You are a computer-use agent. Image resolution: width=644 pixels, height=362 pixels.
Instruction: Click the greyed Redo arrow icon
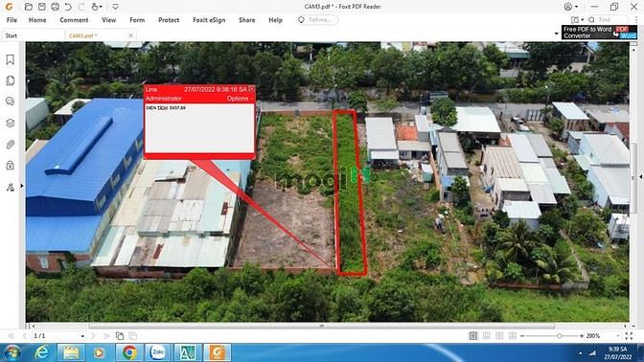point(81,7)
